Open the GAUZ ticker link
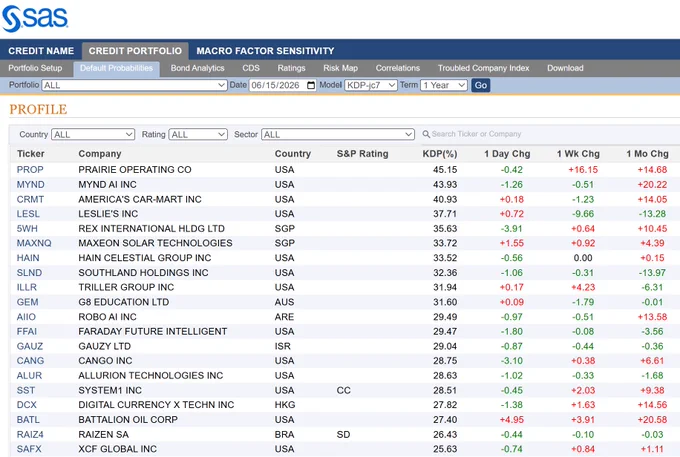 [29, 346]
